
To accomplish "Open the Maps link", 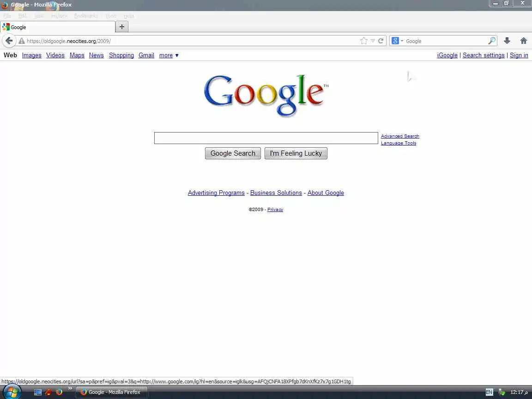I will tap(77, 55).
